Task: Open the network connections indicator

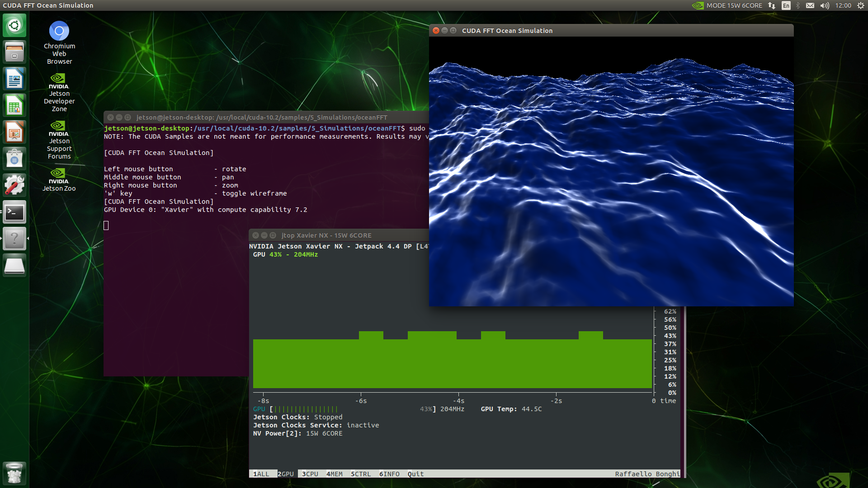Action: [772, 5]
